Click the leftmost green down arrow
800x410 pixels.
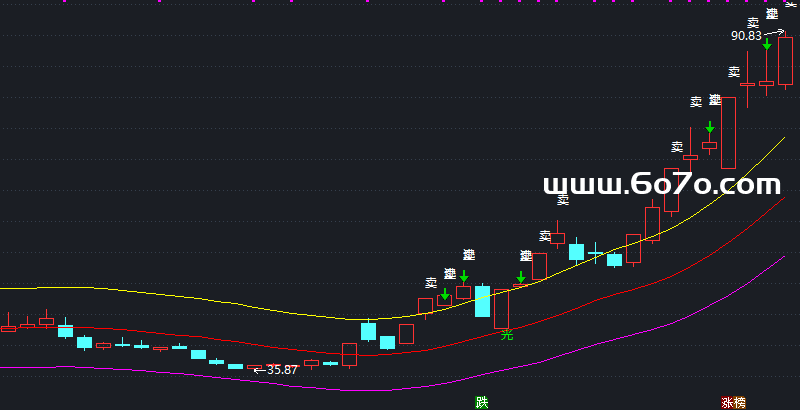coord(445,294)
